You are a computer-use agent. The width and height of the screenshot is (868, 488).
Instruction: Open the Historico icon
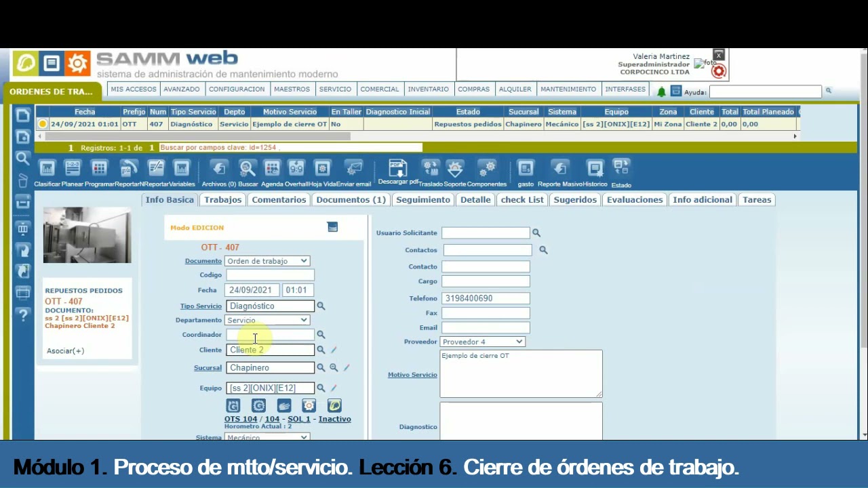595,168
